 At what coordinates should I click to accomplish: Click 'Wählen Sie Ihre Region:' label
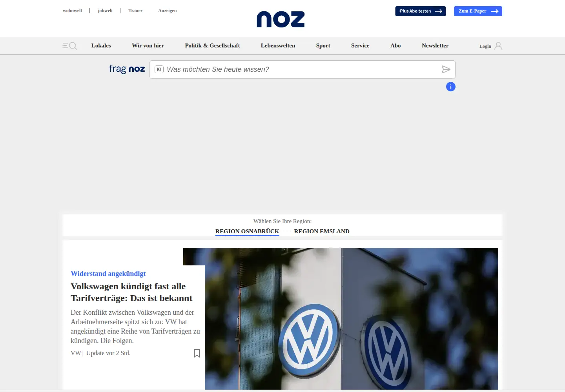point(282,221)
